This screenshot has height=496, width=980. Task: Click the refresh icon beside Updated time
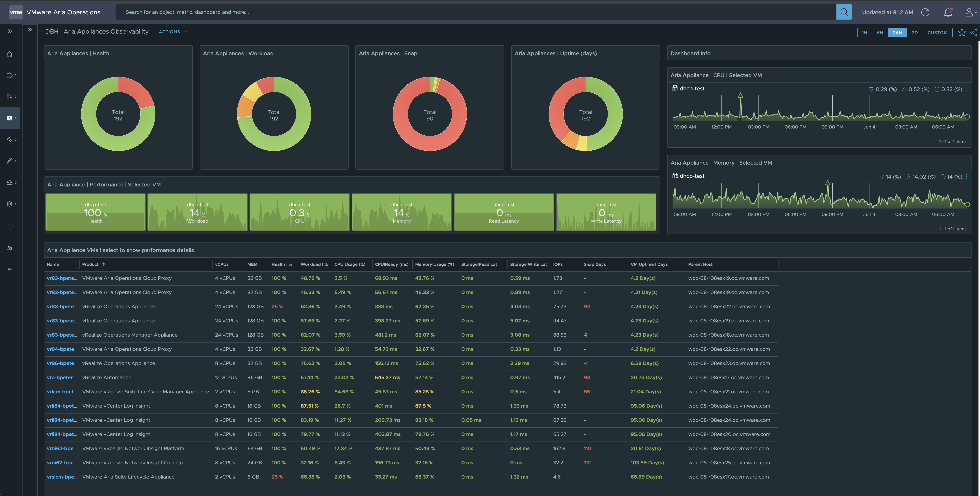click(x=925, y=12)
